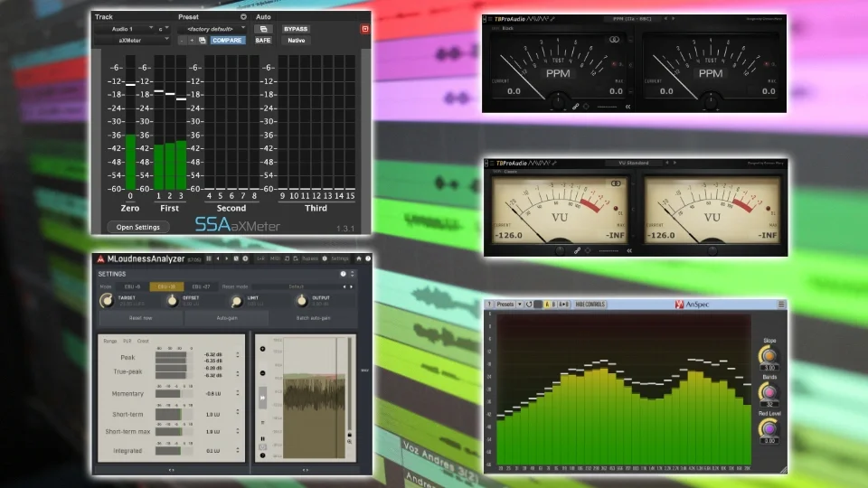Click the link channels icon on PPM meter
The image size is (868, 488).
click(x=576, y=107)
